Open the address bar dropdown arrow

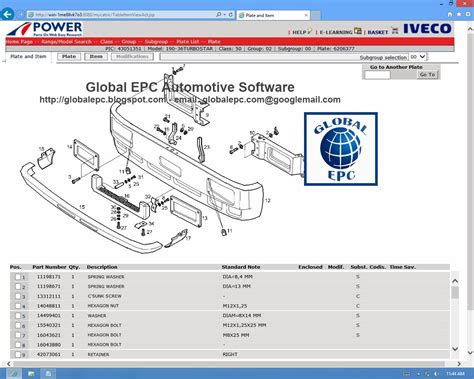[x=225, y=15]
